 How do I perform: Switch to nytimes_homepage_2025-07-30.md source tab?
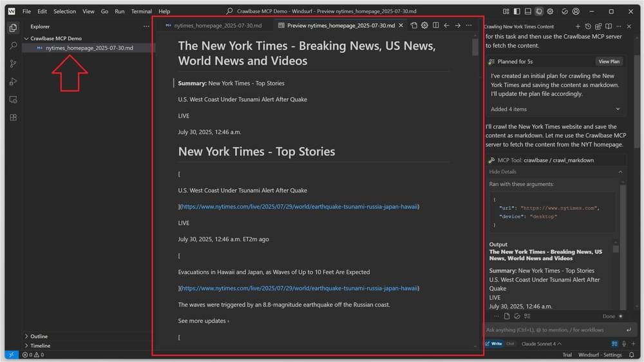click(x=213, y=26)
